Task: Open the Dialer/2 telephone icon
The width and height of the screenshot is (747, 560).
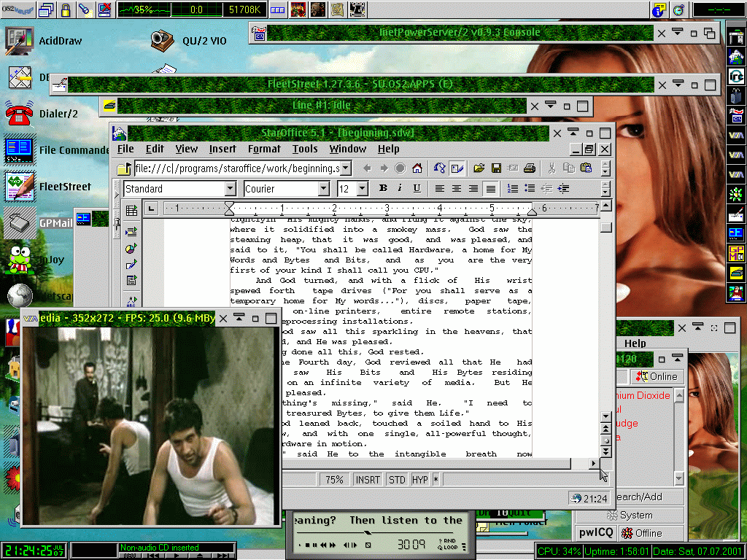Action: coord(19,113)
